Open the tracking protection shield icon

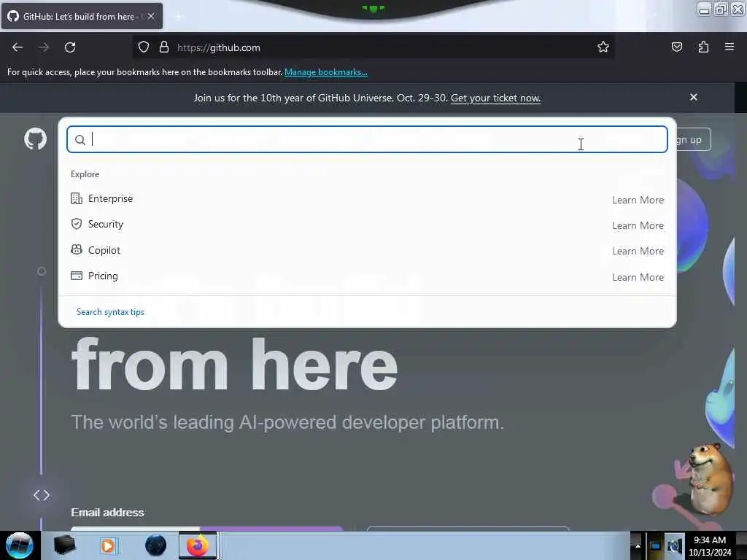pyautogui.click(x=144, y=47)
